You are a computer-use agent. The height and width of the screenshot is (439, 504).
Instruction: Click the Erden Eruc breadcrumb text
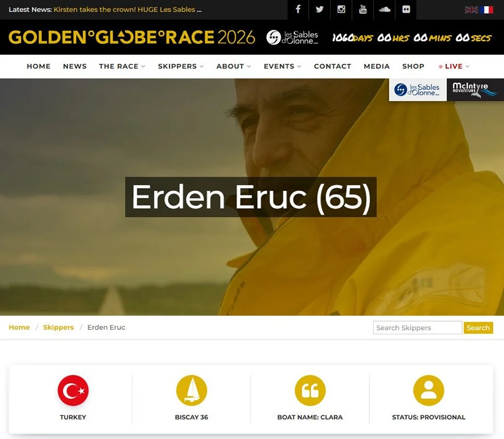(x=106, y=327)
